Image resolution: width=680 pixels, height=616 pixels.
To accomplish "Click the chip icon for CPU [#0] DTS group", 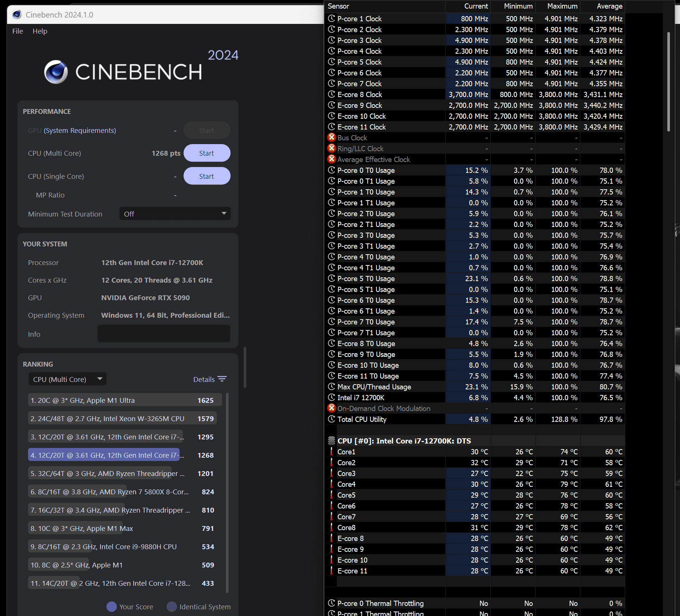I will point(331,441).
